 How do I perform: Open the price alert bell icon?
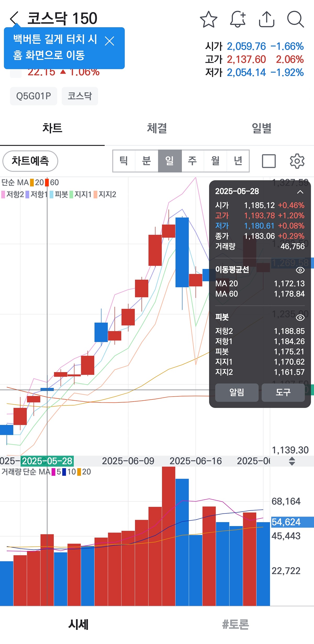238,19
